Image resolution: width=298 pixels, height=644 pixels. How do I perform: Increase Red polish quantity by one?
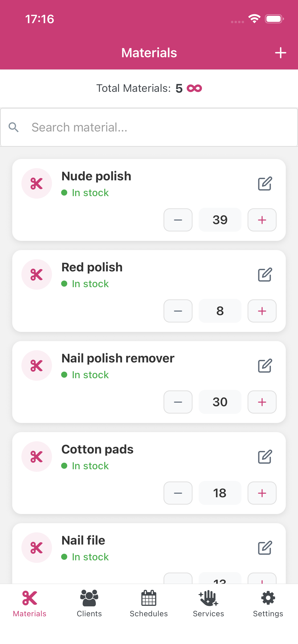[262, 311]
